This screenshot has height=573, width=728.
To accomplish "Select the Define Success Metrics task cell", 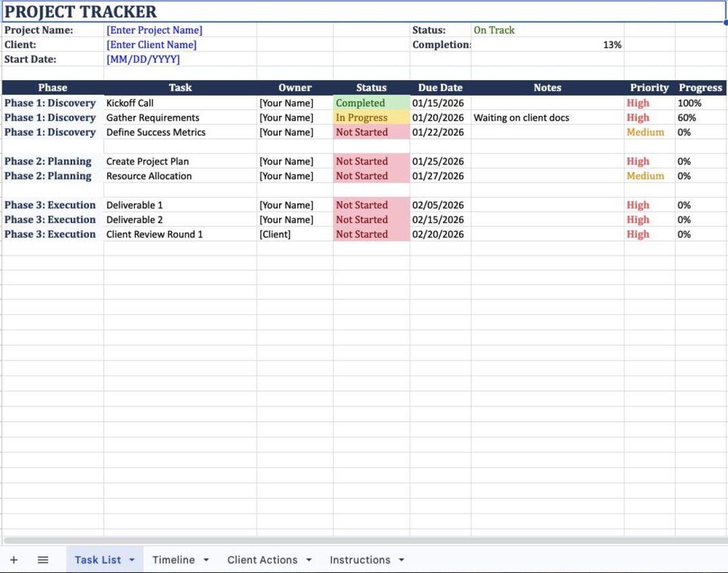I will pyautogui.click(x=180, y=132).
